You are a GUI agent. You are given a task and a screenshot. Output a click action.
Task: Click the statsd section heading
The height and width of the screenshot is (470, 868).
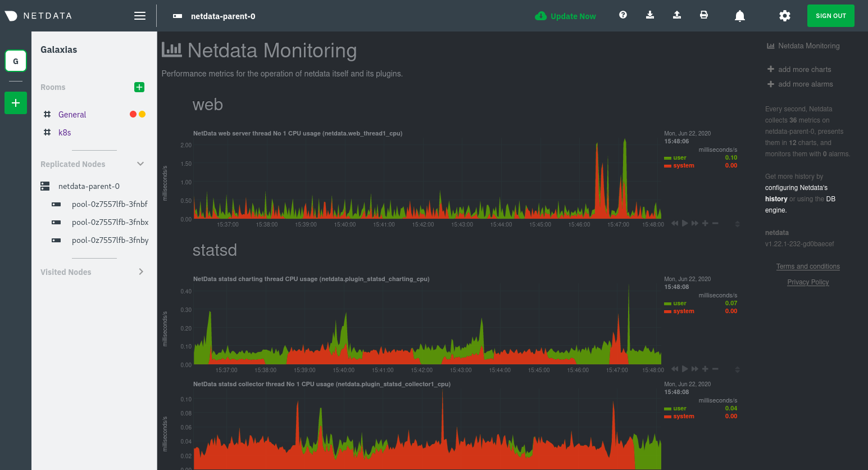tap(215, 250)
